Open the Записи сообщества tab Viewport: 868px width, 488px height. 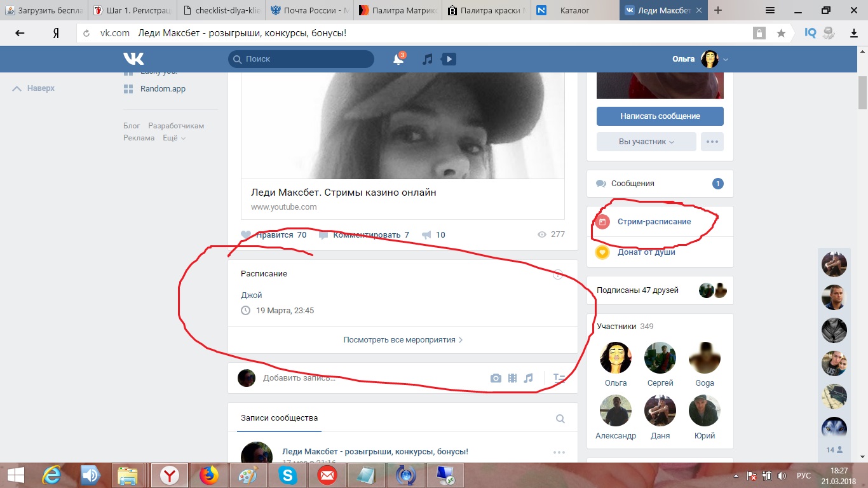(x=279, y=418)
